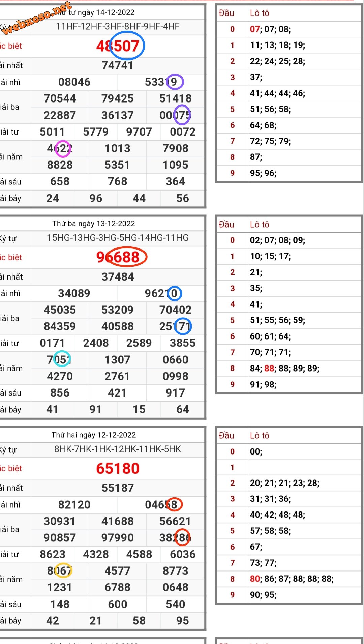Image resolution: width=364 pixels, height=644 pixels.
Task: Click the number 5779
Action: [x=96, y=132]
